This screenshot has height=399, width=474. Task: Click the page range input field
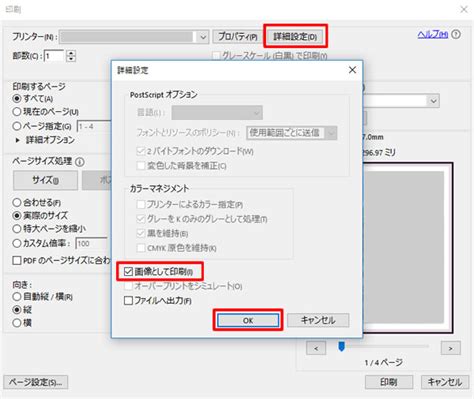tap(94, 127)
